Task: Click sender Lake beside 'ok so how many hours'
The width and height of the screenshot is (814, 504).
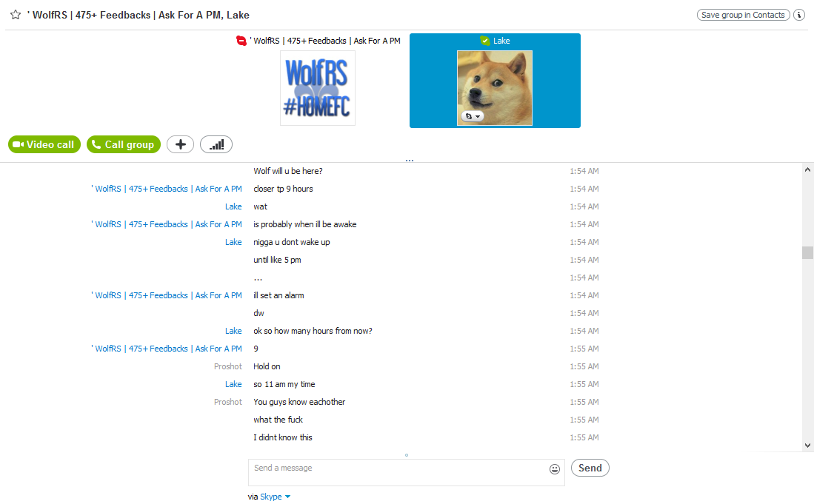Action: (x=233, y=331)
